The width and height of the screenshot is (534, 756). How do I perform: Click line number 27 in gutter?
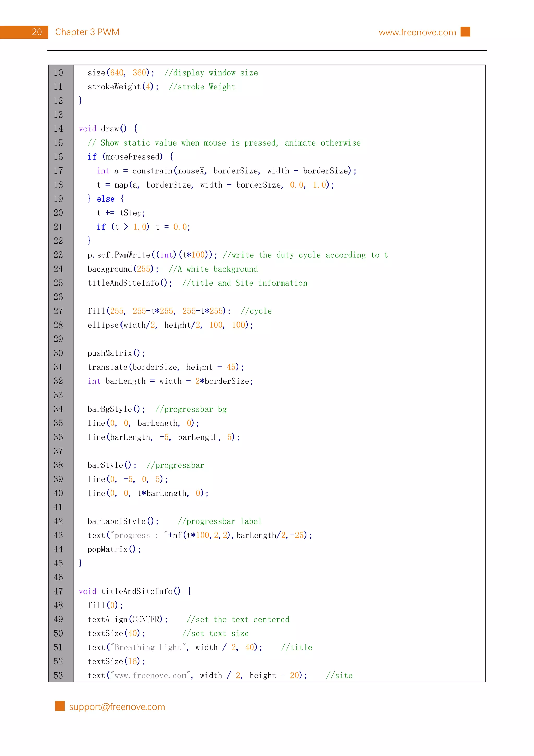coord(58,311)
